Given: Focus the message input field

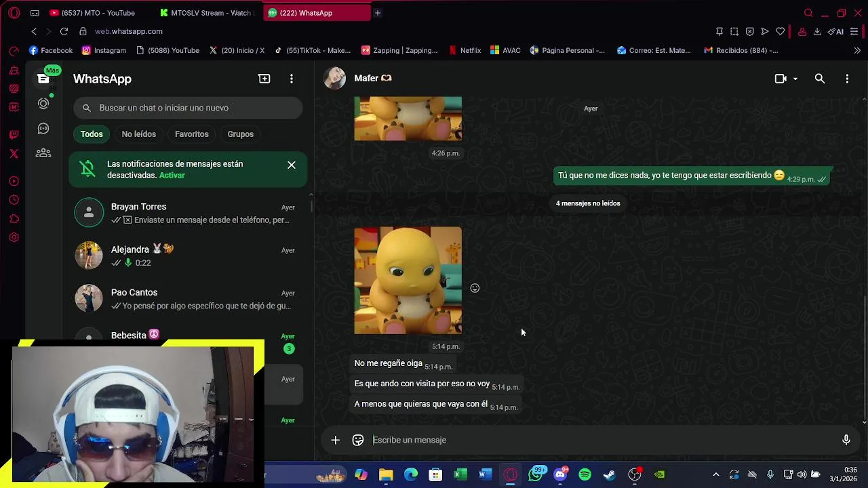Looking at the screenshot, I should pyautogui.click(x=604, y=440).
